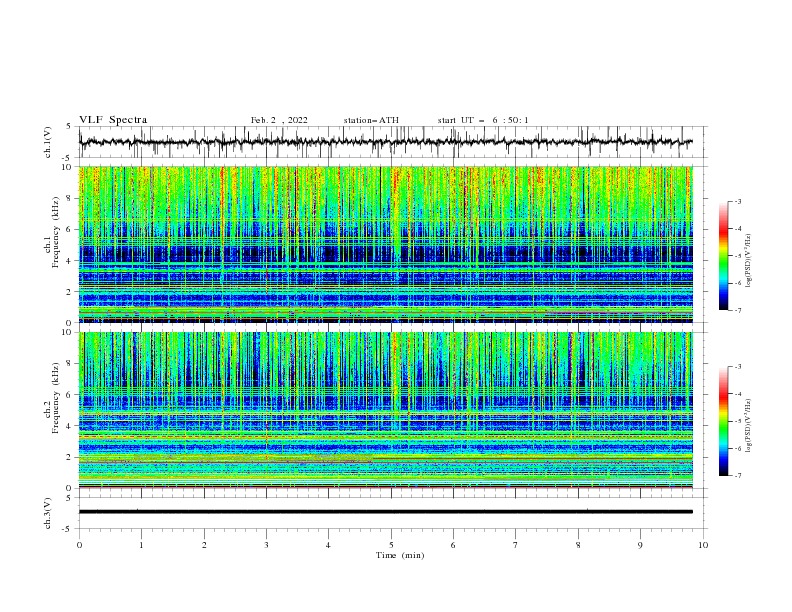
Task: Click the 'ch.2 Frequency (kHz)' axis label
Action: coord(51,397)
